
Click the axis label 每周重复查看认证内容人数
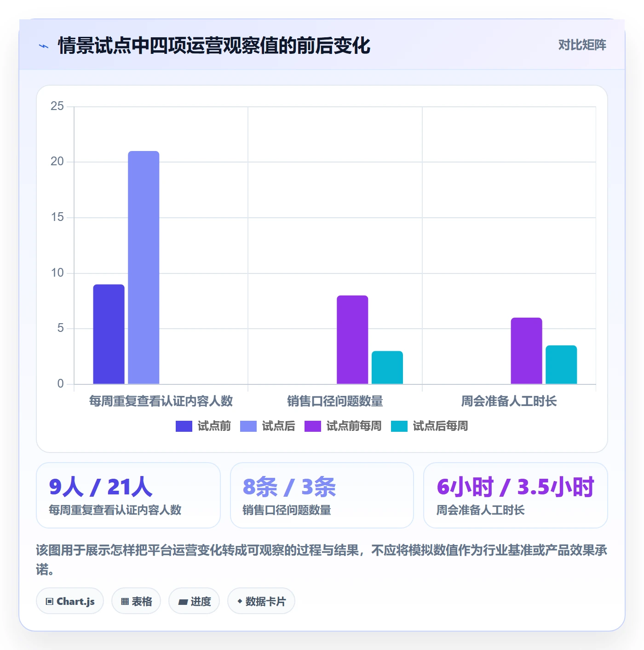coord(161,401)
